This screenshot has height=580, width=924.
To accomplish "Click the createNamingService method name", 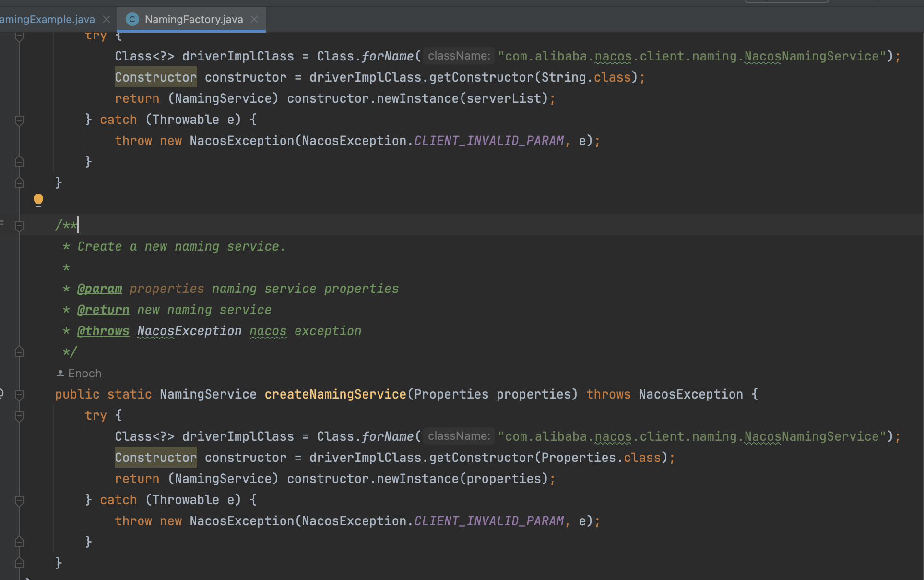I will pyautogui.click(x=335, y=394).
